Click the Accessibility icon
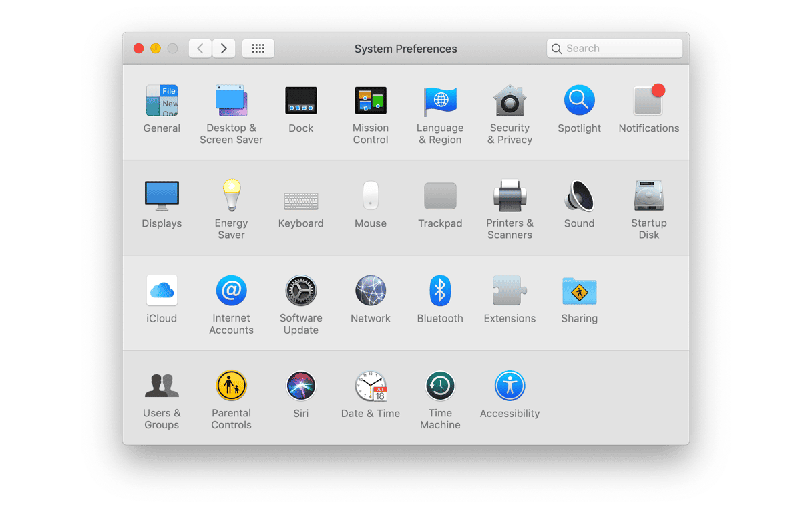The width and height of the screenshot is (812, 508). coord(510,386)
